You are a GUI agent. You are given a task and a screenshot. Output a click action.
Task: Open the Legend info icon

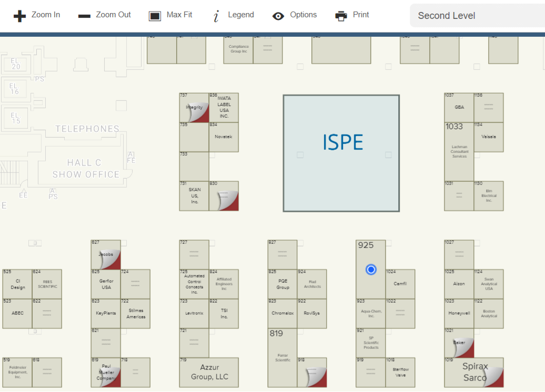pos(216,16)
